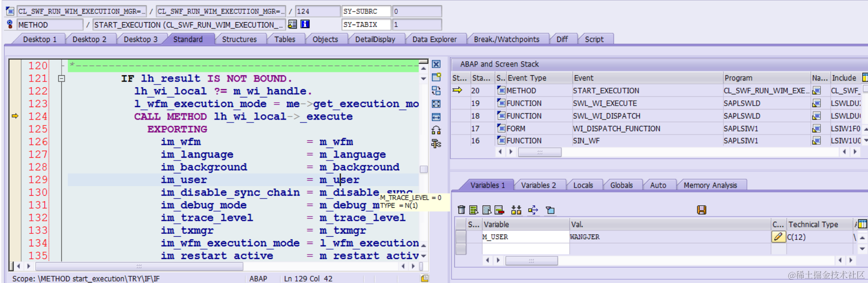Switch to the Desktop 1 tab

point(40,39)
